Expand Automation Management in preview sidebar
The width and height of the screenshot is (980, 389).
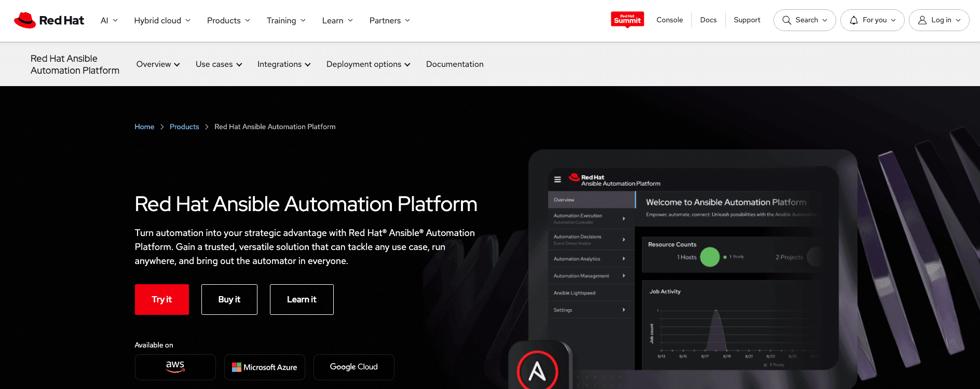[x=591, y=275]
